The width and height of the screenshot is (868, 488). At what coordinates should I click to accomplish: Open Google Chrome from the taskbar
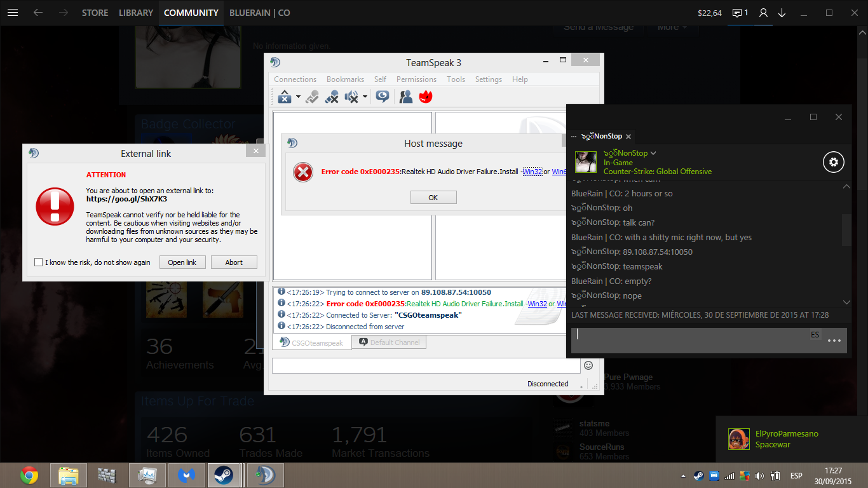click(29, 475)
